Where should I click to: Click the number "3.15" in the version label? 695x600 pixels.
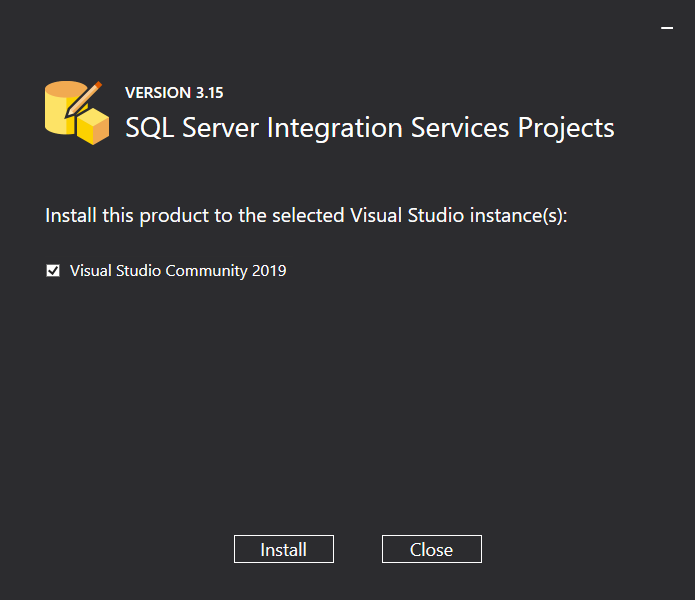point(209,93)
